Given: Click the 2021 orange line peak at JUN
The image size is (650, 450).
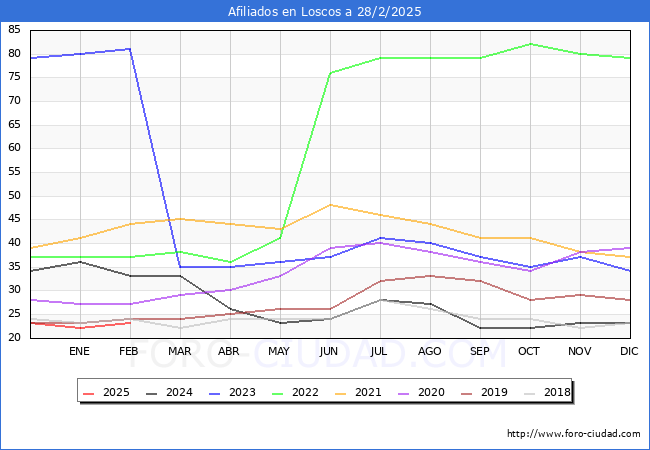Looking at the screenshot, I should point(330,205).
